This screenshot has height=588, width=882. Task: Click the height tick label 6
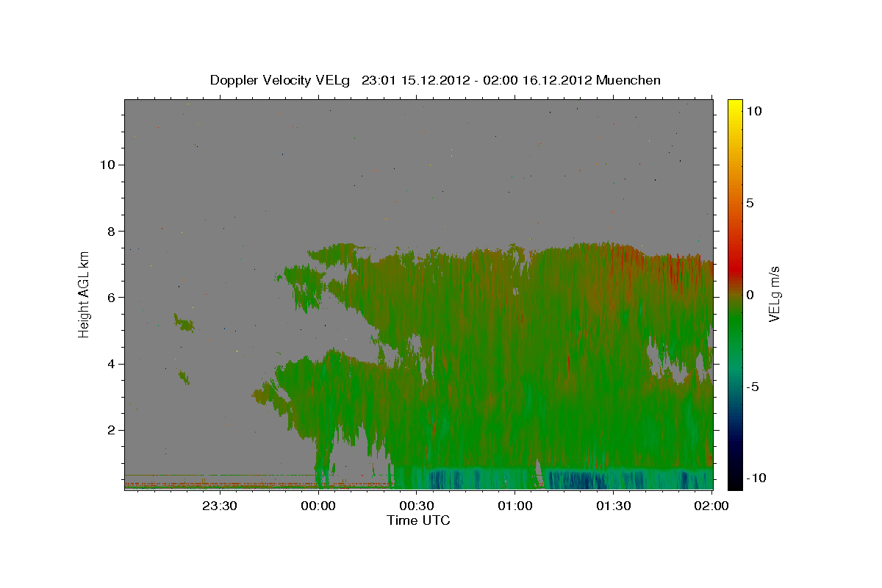[113, 297]
